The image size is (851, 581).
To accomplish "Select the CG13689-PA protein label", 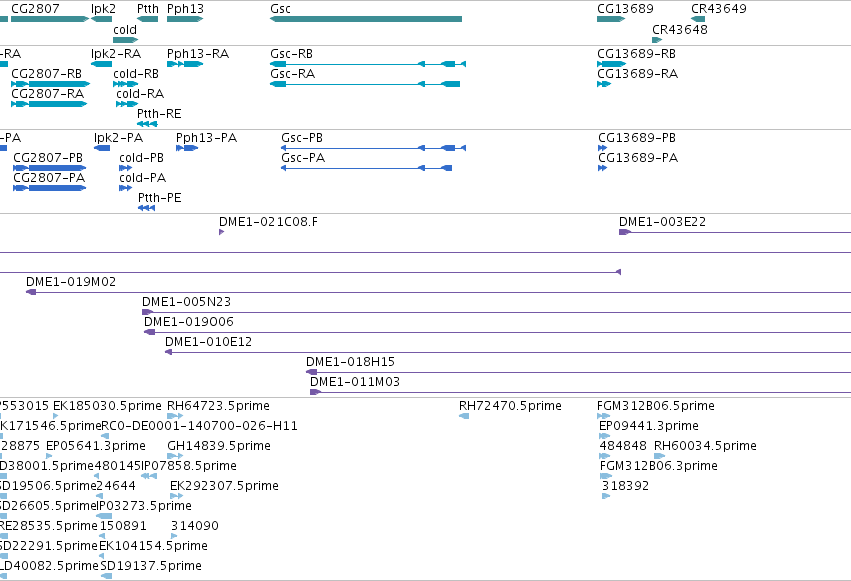I will pos(638,158).
